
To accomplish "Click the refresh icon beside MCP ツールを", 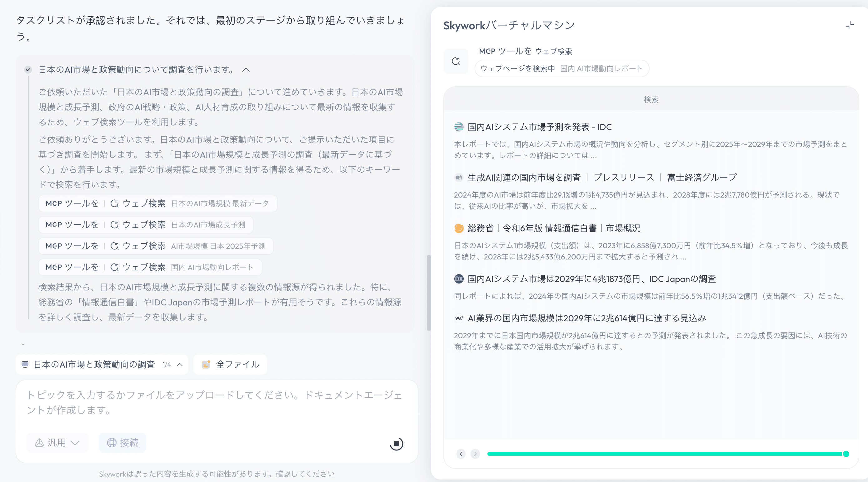I will [x=456, y=61].
